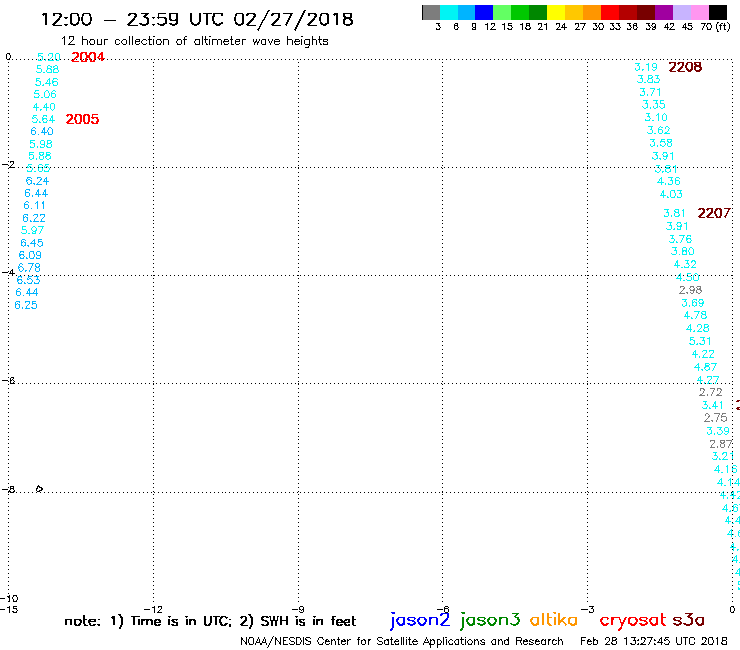This screenshot has height=650, width=740.
Task: Select the maroon time label 2208
Action: [685, 67]
